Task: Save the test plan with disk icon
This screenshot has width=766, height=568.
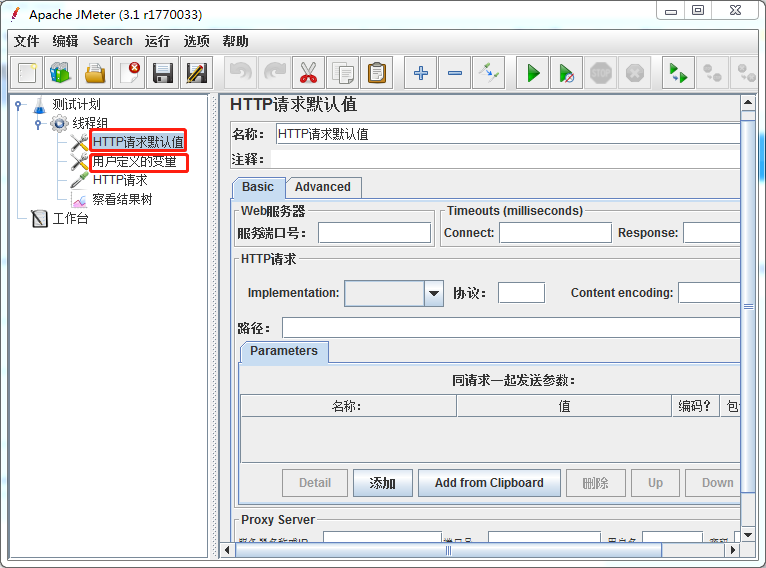Action: coord(163,73)
